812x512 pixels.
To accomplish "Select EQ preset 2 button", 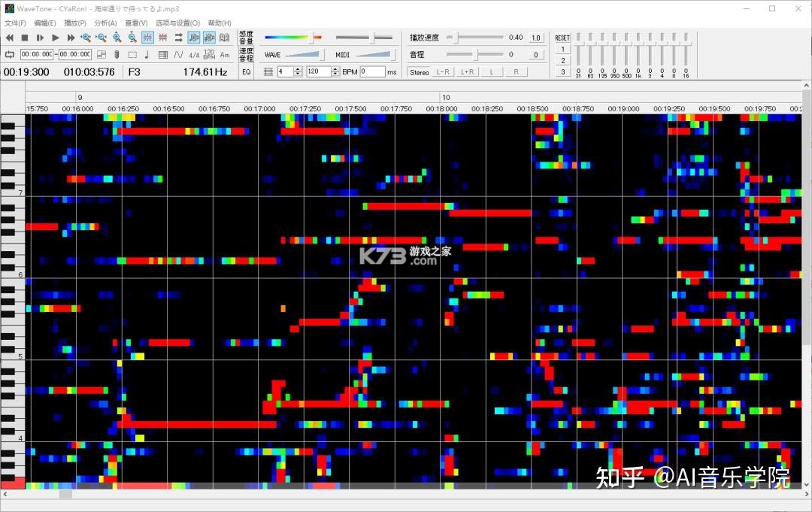I will coord(563,61).
